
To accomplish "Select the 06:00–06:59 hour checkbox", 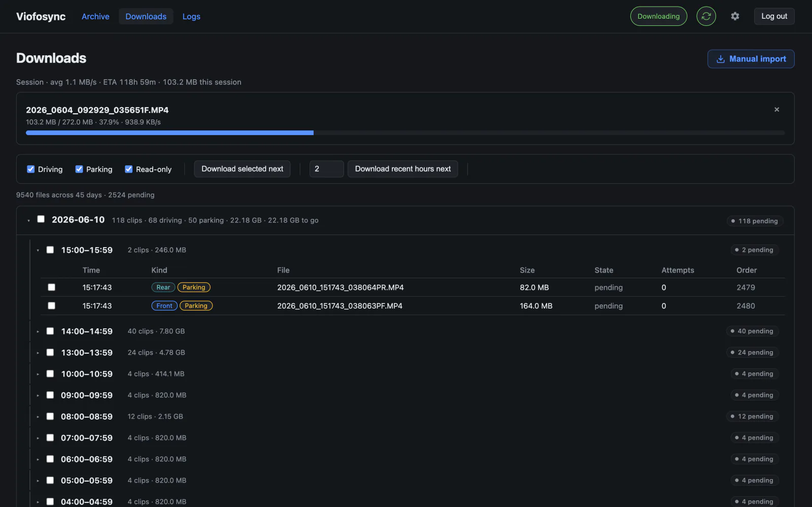I will pos(50,459).
